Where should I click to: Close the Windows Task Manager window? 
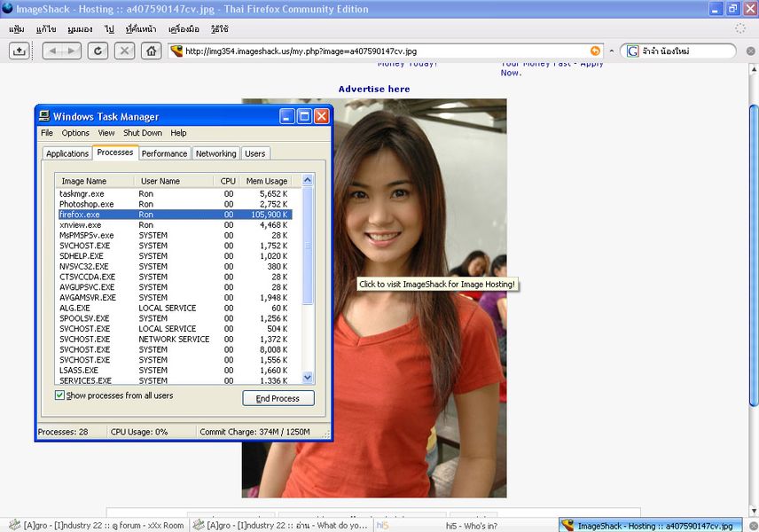(321, 116)
